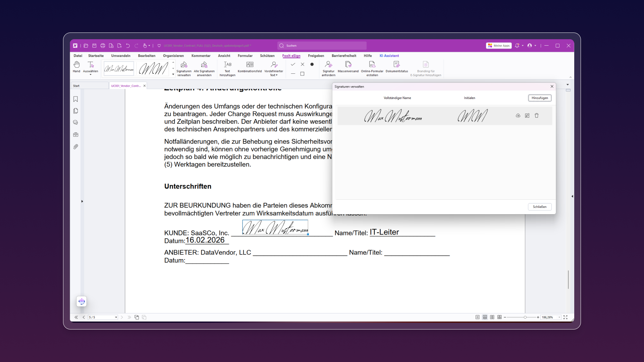Open the zoom percentage dropdown
The width and height of the screenshot is (644, 362).
pos(559,317)
